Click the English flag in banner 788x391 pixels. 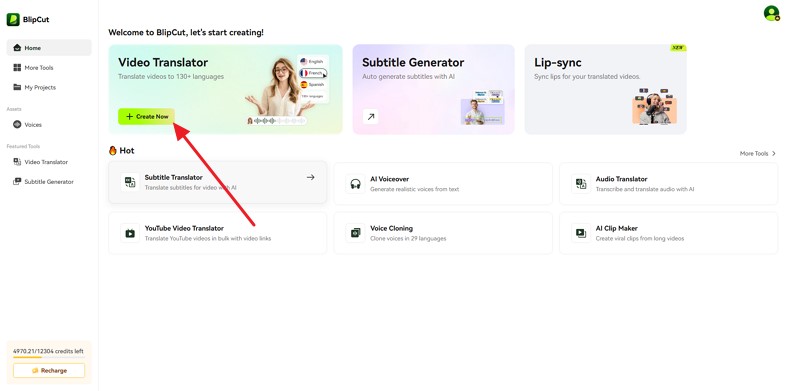304,61
